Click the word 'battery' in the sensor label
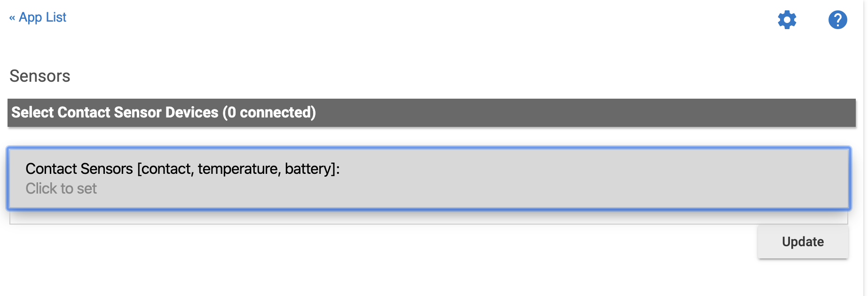This screenshot has width=868, height=296. click(308, 169)
